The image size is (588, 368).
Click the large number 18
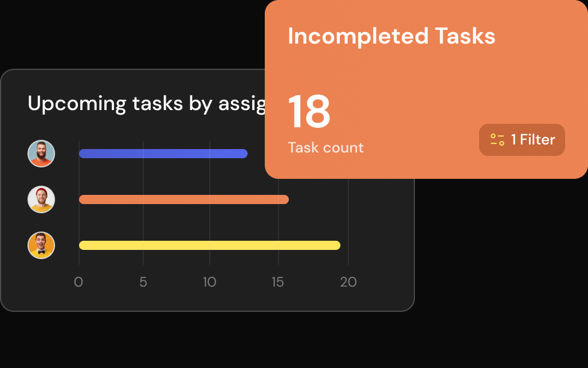(309, 112)
